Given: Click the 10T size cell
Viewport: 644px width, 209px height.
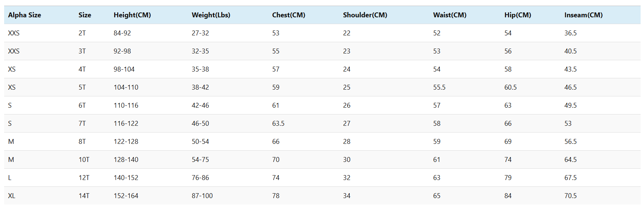Looking at the screenshot, I should click(84, 160).
